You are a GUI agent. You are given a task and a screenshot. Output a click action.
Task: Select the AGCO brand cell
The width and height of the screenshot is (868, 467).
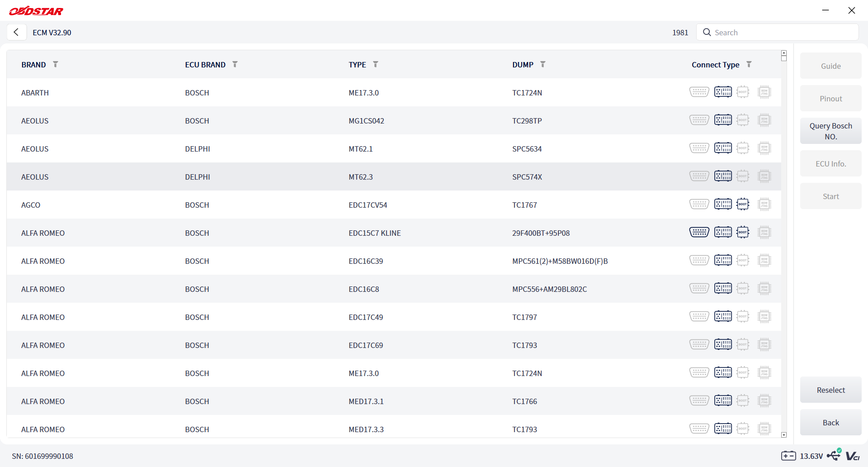click(x=31, y=205)
